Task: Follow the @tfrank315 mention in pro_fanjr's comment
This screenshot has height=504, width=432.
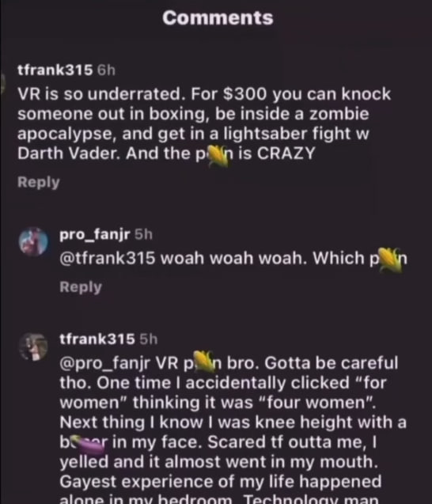Action: tap(108, 258)
